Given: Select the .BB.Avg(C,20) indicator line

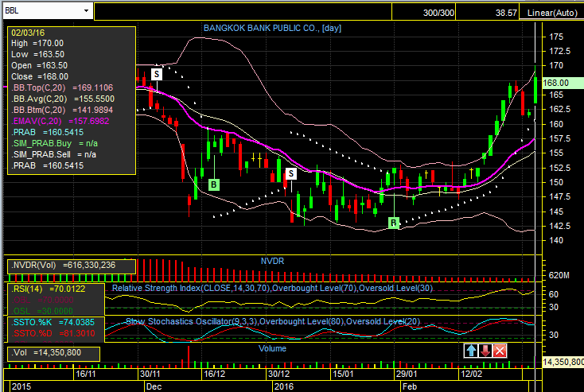Looking at the screenshot, I should tap(63, 99).
